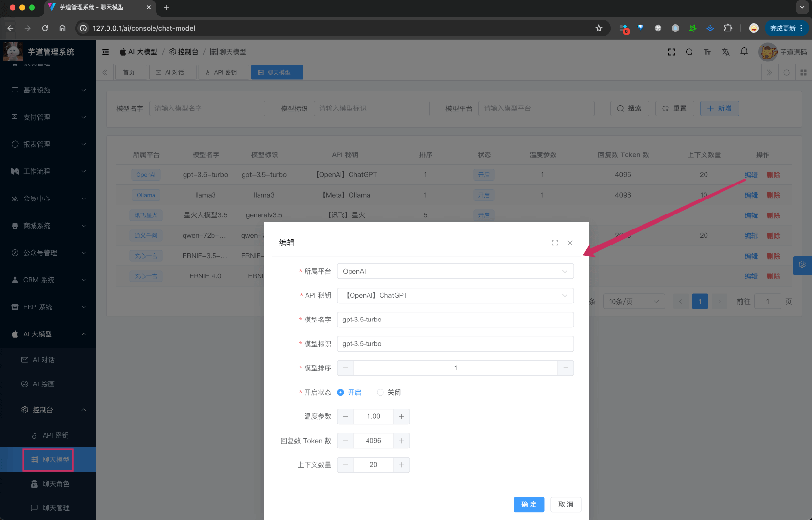Switch interface language with the translate icon
This screenshot has width=812, height=520.
click(726, 52)
